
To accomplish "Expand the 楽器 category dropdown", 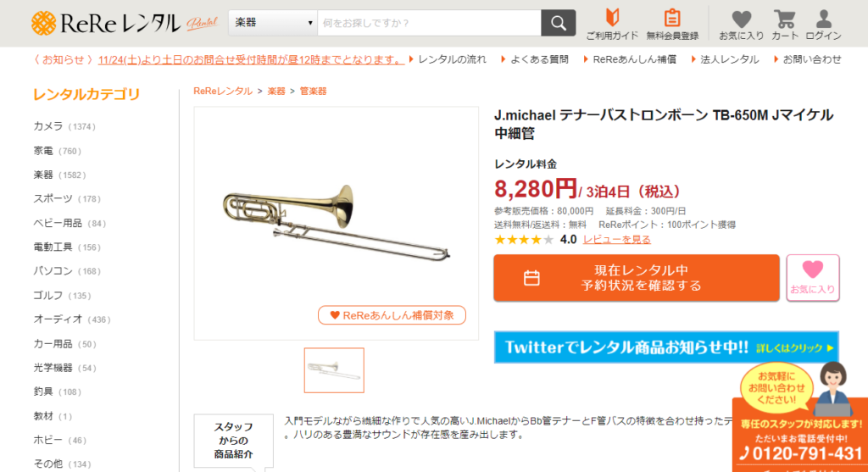I will [272, 23].
